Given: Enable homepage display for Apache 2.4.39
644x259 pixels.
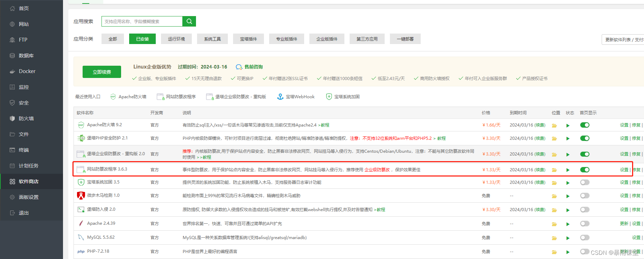Looking at the screenshot, I should point(585,224).
